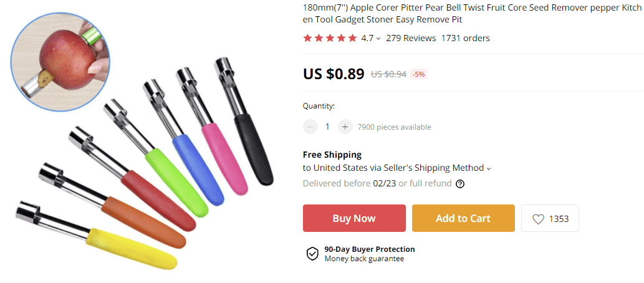
Task: Click the 1731 orders text
Action: click(x=465, y=38)
